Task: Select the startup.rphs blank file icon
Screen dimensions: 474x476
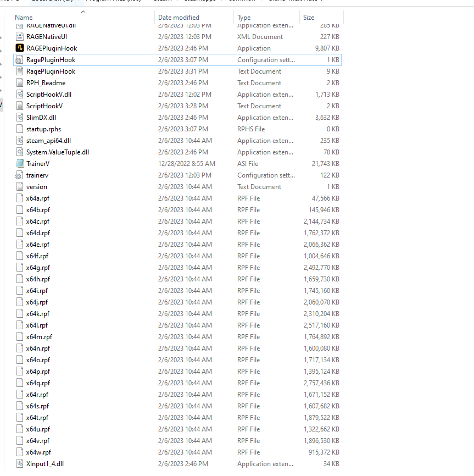Action: tap(20, 129)
